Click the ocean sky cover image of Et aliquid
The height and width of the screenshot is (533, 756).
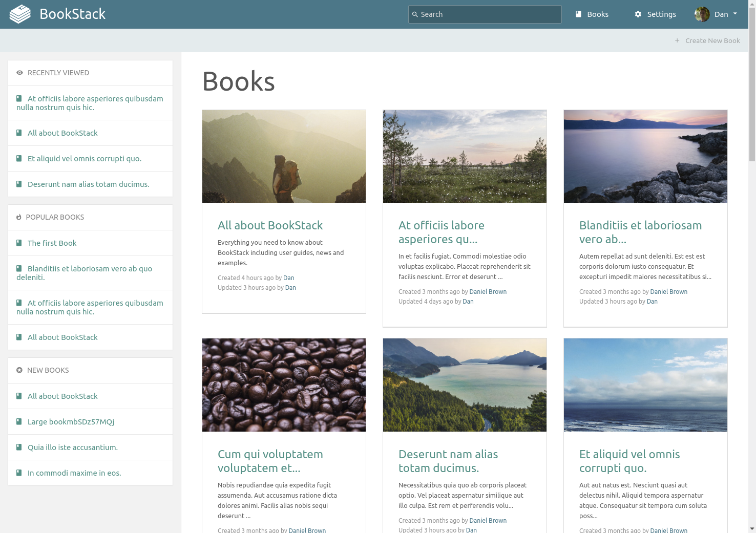[x=645, y=385]
